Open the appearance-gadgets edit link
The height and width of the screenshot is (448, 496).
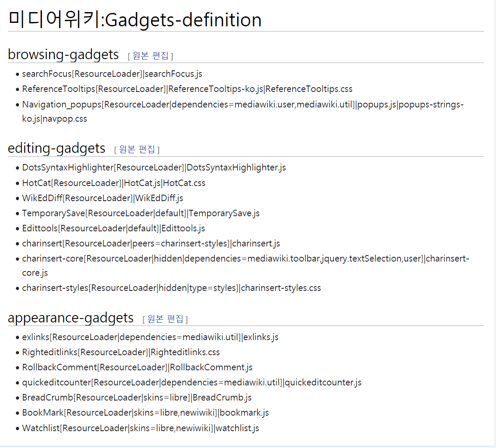tap(165, 319)
